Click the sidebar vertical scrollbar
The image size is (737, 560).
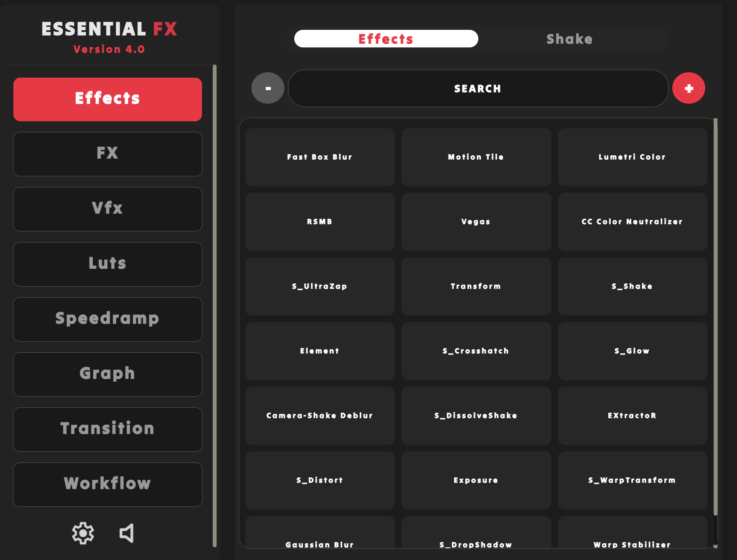coord(215,306)
